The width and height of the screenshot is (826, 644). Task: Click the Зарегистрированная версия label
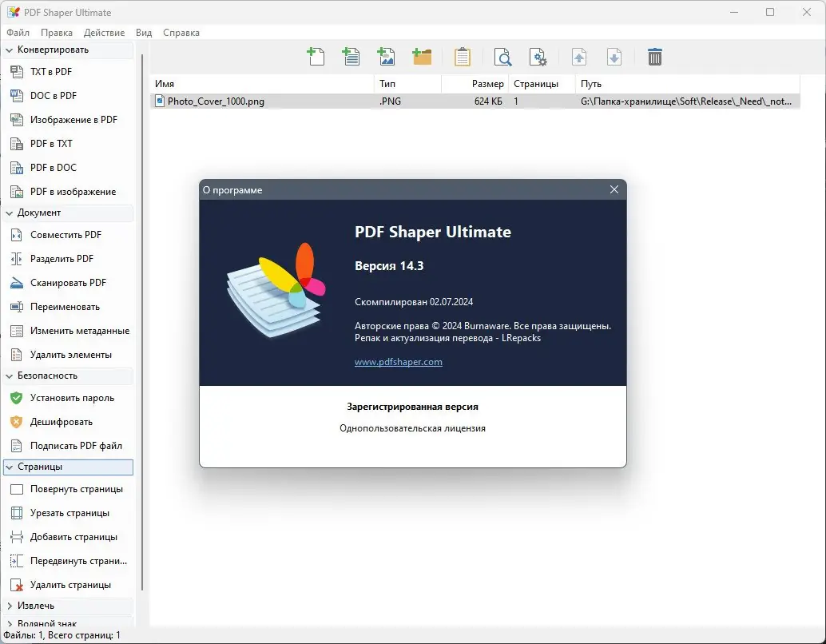pyautogui.click(x=412, y=407)
